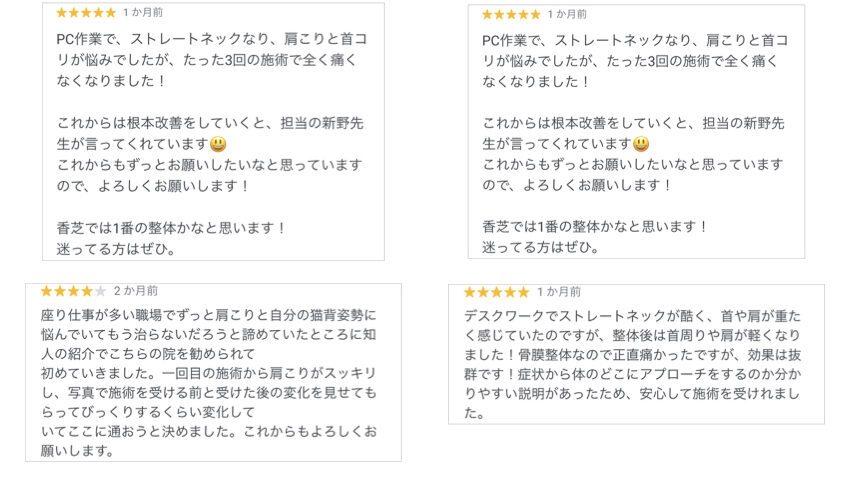842x494 pixels.
Task: Click the star rating on the right PC作業 review
Action: click(511, 15)
